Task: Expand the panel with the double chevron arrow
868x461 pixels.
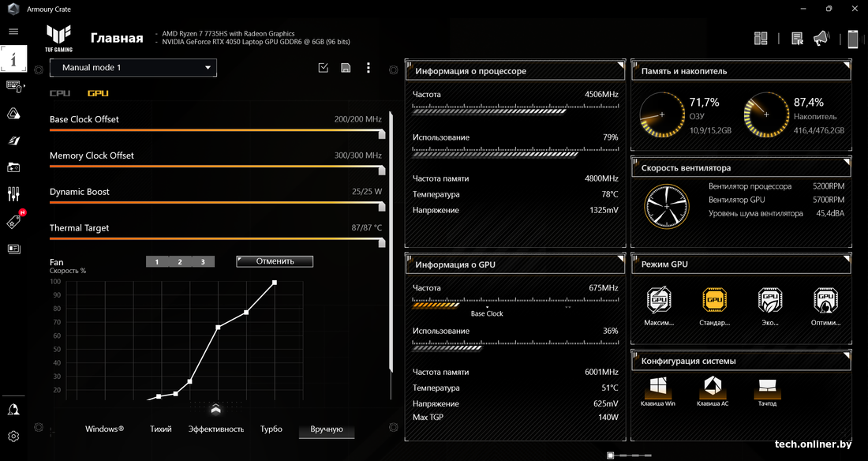Action: [x=215, y=409]
